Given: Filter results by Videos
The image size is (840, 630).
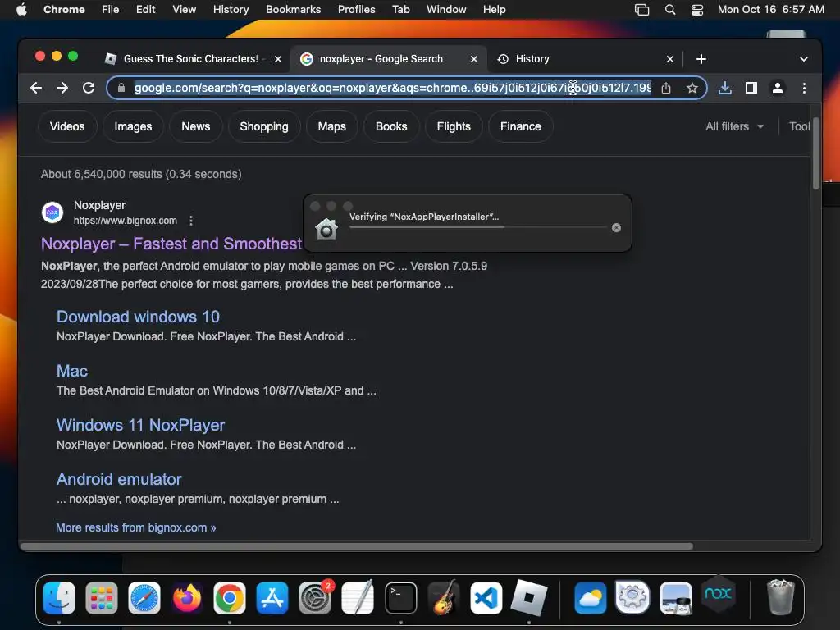Looking at the screenshot, I should click(67, 126).
